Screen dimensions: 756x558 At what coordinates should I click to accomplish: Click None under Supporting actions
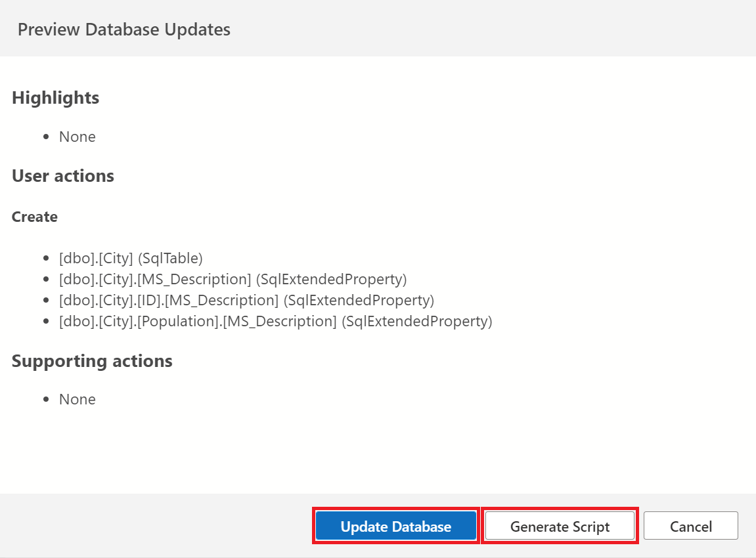point(77,399)
